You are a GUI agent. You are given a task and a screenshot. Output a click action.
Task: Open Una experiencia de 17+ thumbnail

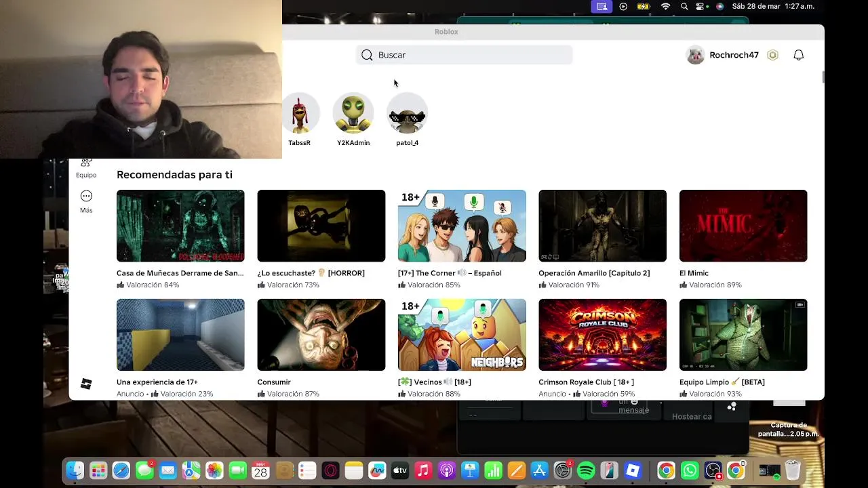point(180,335)
